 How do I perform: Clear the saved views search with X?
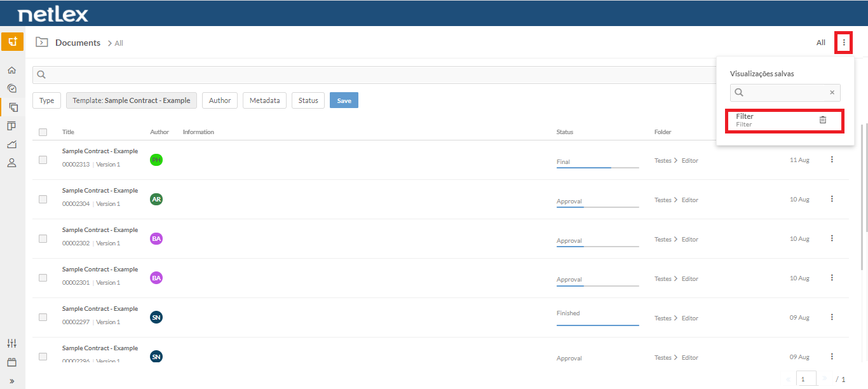tap(832, 93)
